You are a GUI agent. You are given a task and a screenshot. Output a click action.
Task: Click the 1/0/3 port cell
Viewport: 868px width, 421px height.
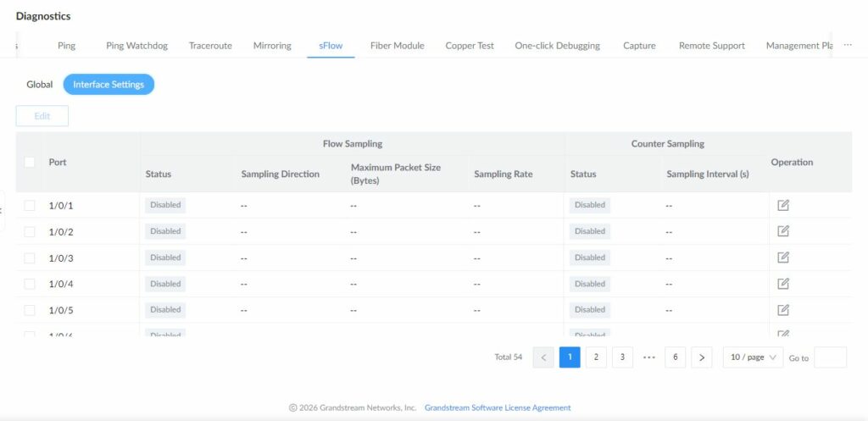(x=61, y=258)
